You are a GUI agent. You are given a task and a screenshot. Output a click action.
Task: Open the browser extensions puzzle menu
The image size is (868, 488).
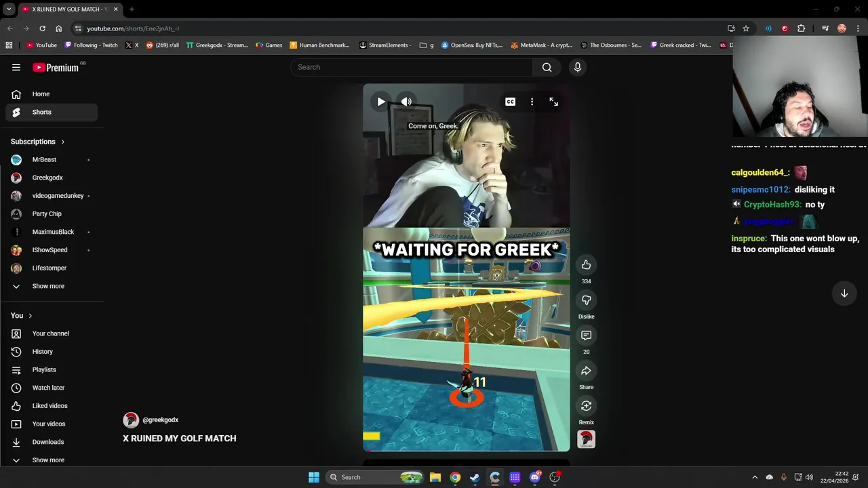point(802,28)
